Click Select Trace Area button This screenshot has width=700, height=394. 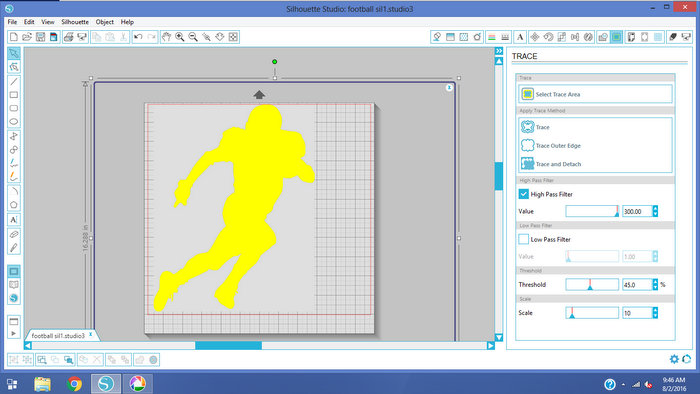(595, 94)
